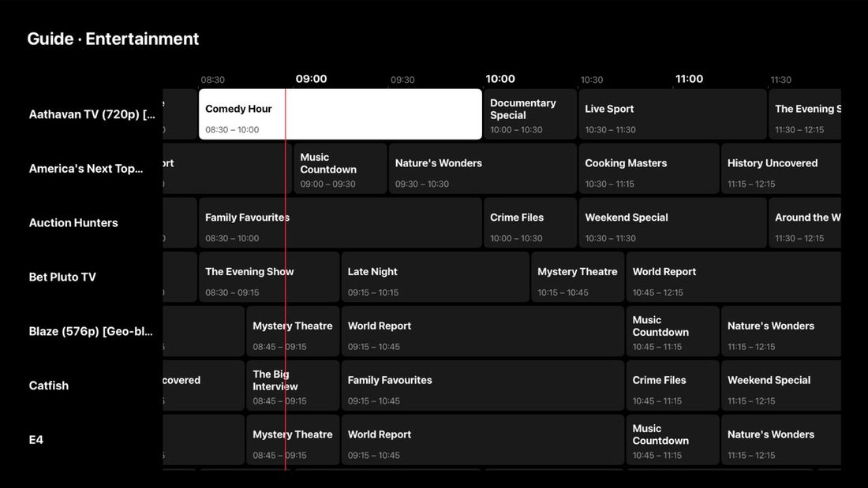Viewport: 868px width, 488px height.
Task: Select Family Favourites on Auction Hunters
Action: tap(340, 222)
